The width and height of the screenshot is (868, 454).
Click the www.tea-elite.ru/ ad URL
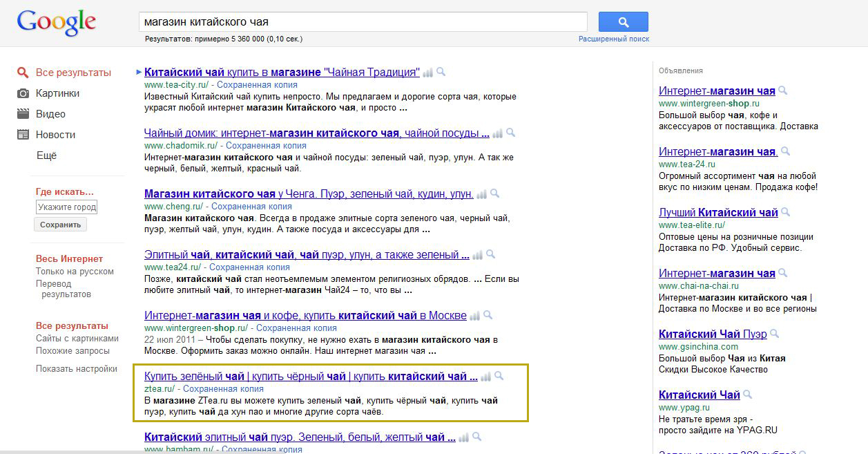coord(691,225)
